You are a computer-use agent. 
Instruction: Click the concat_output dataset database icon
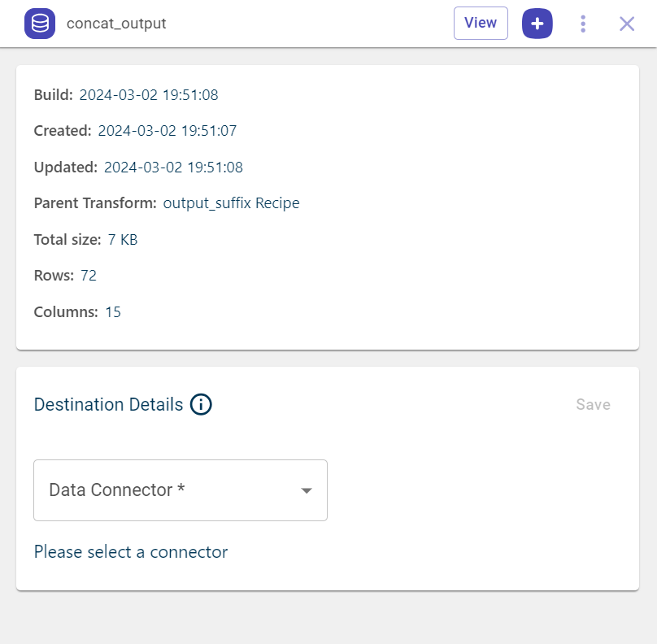coord(40,24)
